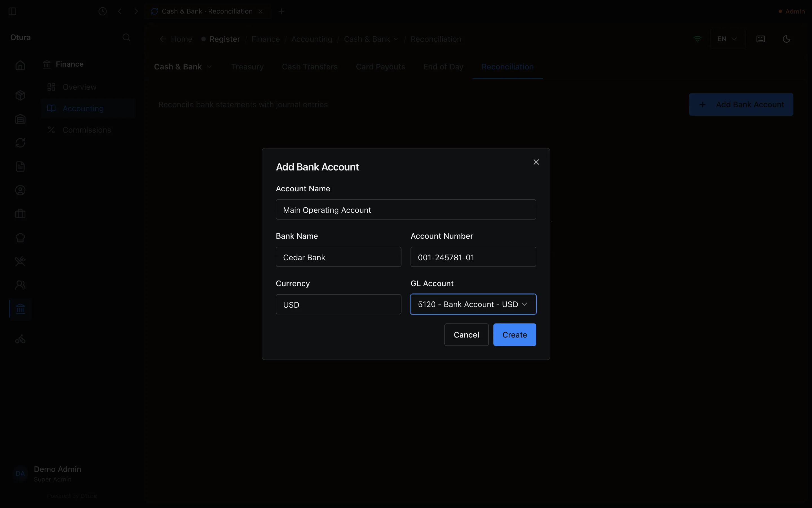812x508 pixels.
Task: Open the history clock icon
Action: click(x=103, y=11)
